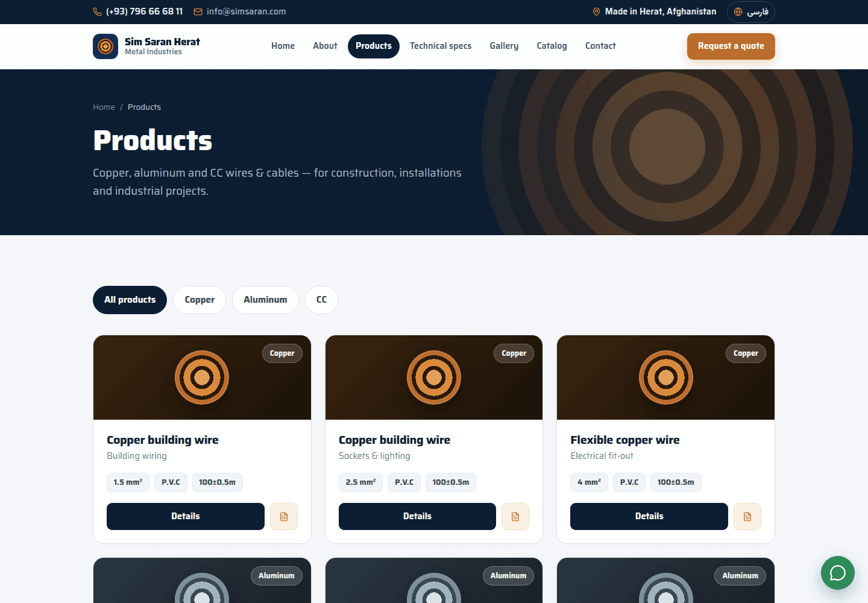The height and width of the screenshot is (603, 868).
Task: Open datasheet icon for 1.5 mm² copper wire
Action: coord(284,517)
